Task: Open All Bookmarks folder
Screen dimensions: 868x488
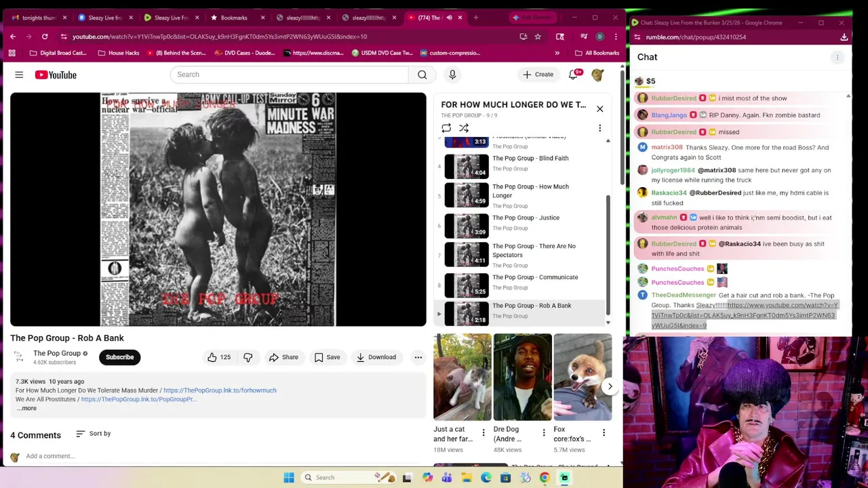Action: point(597,53)
